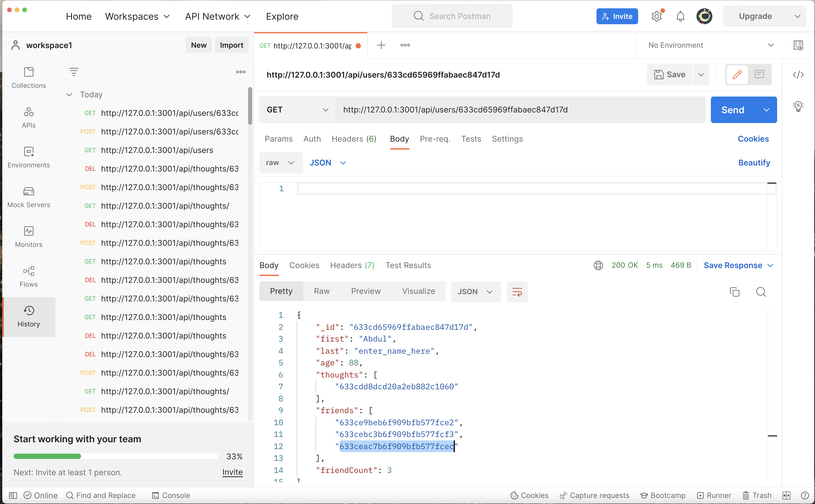Click the lightbulb info icon
815x504 pixels.
(x=798, y=106)
